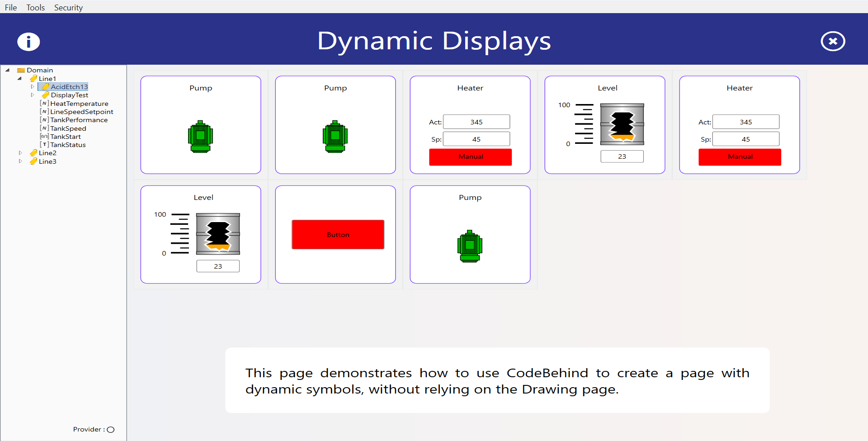Click the red Button control
Image resolution: width=868 pixels, height=441 pixels.
click(x=338, y=234)
